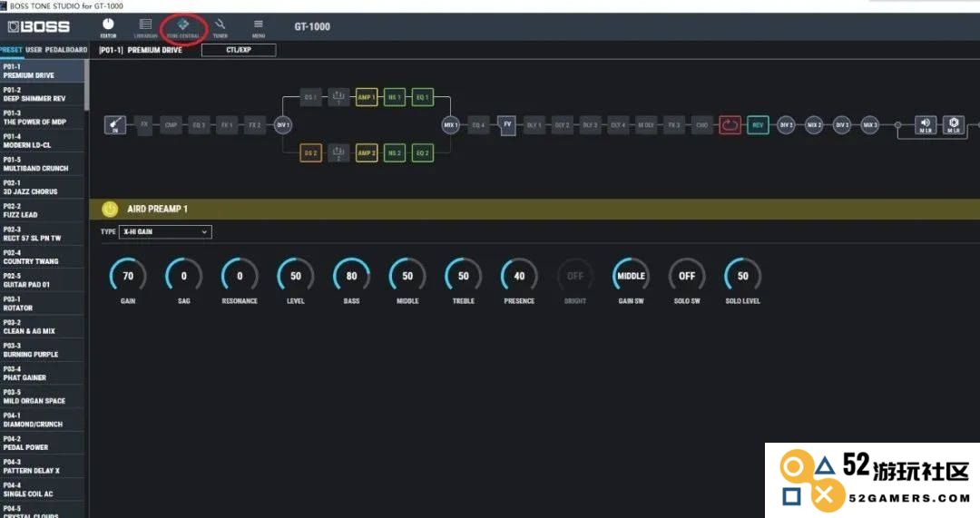980x518 pixels.
Task: Select the speaker main output block
Action: [x=926, y=125]
